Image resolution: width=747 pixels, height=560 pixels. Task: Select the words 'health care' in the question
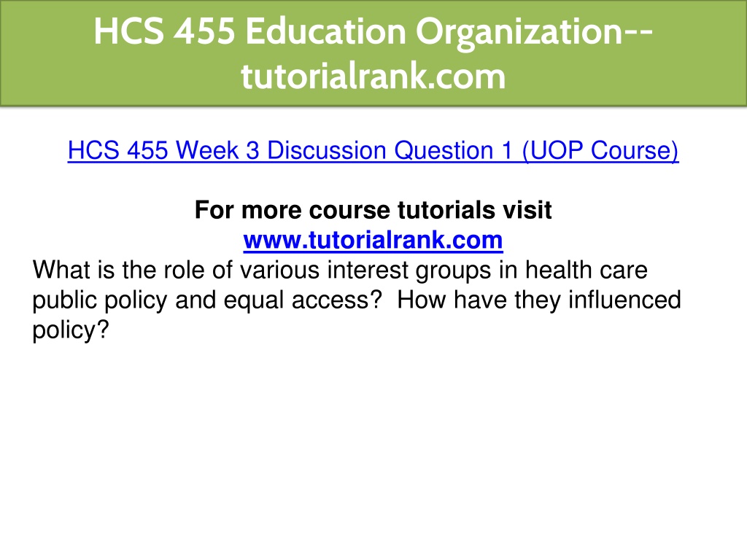click(586, 270)
